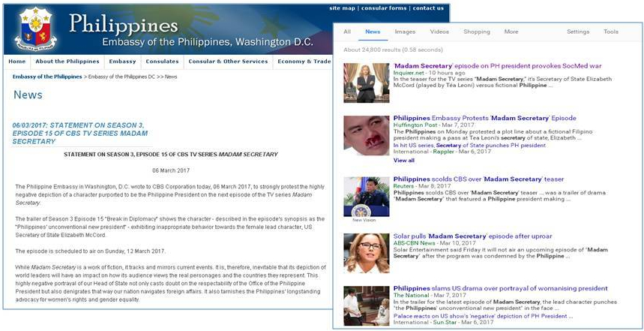Open Consular & Other Services menu
This screenshot has width=644, height=331.
tap(227, 62)
